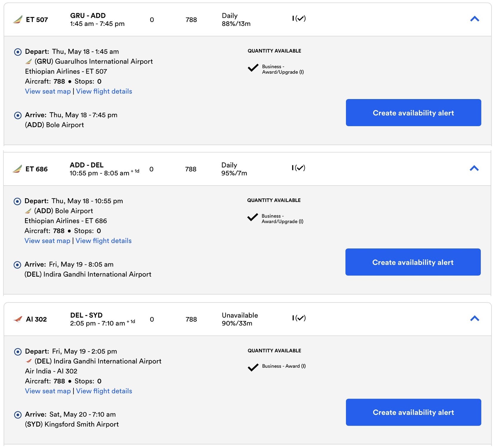Screen dimensions: 496x448
Task: Click the Arrive marker icon for (ADD) Bole Airport
Action: click(x=18, y=115)
